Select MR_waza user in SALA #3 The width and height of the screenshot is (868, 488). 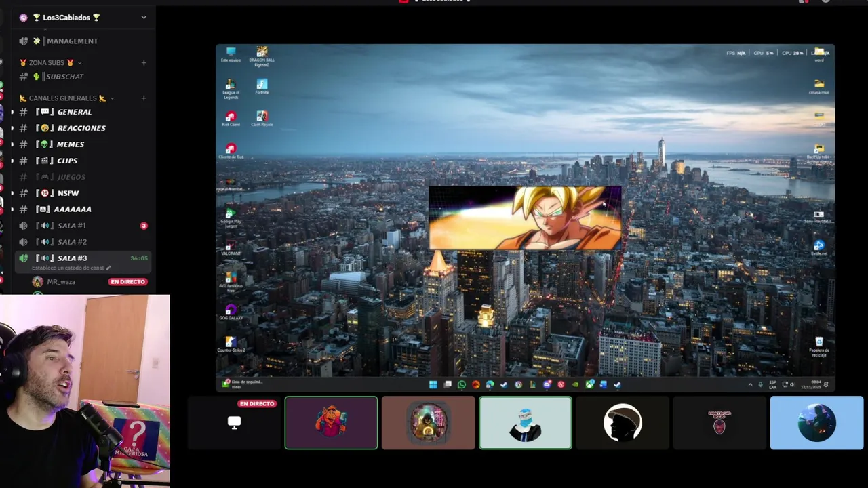[61, 281]
